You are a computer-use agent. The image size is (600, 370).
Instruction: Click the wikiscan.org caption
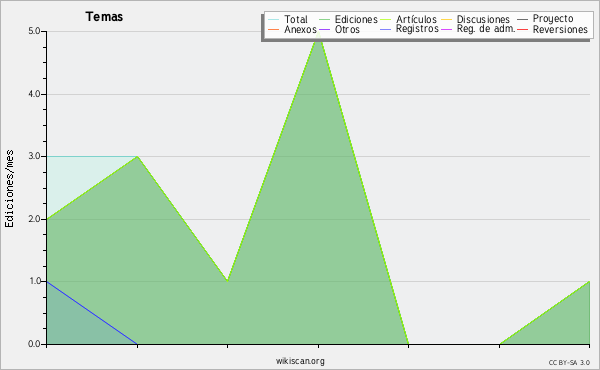point(300,361)
